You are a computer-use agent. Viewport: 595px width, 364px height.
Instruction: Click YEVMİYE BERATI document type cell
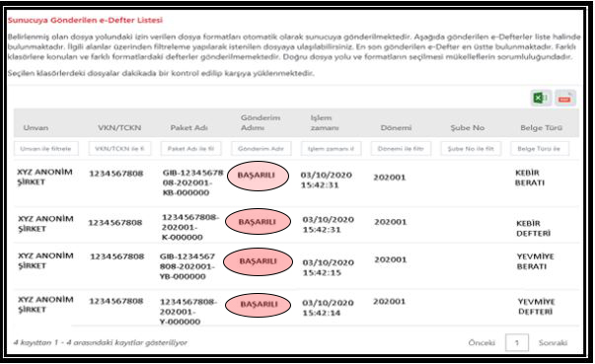[x=535, y=261]
